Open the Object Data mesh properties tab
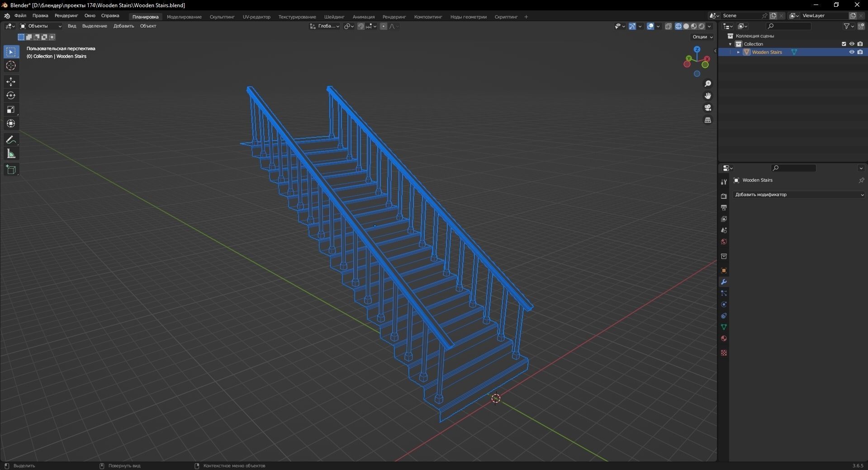Image resolution: width=868 pixels, height=470 pixels. (724, 327)
